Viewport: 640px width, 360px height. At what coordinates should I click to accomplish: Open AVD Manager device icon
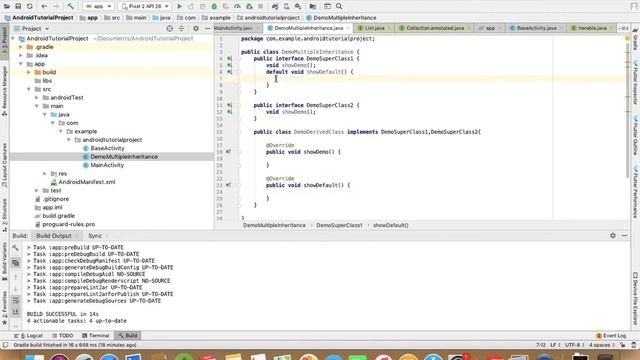click(x=287, y=7)
